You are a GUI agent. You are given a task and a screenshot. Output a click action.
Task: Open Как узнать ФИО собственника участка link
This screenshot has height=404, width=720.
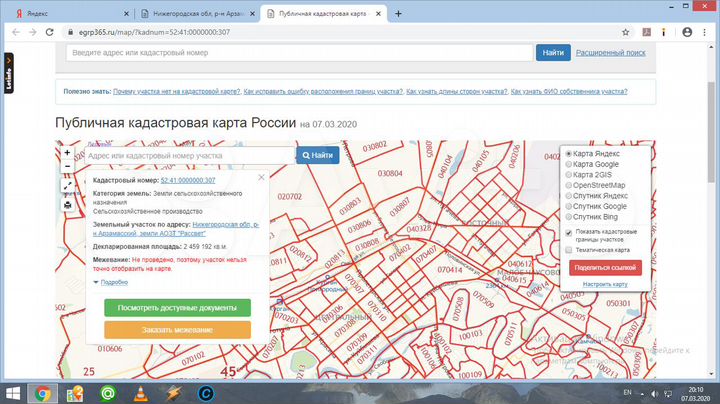point(569,92)
